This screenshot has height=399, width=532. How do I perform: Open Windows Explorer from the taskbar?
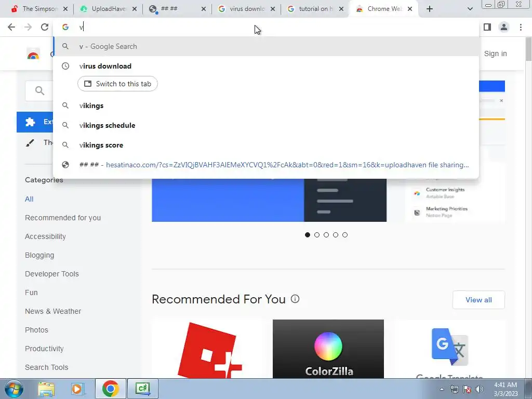(x=46, y=389)
